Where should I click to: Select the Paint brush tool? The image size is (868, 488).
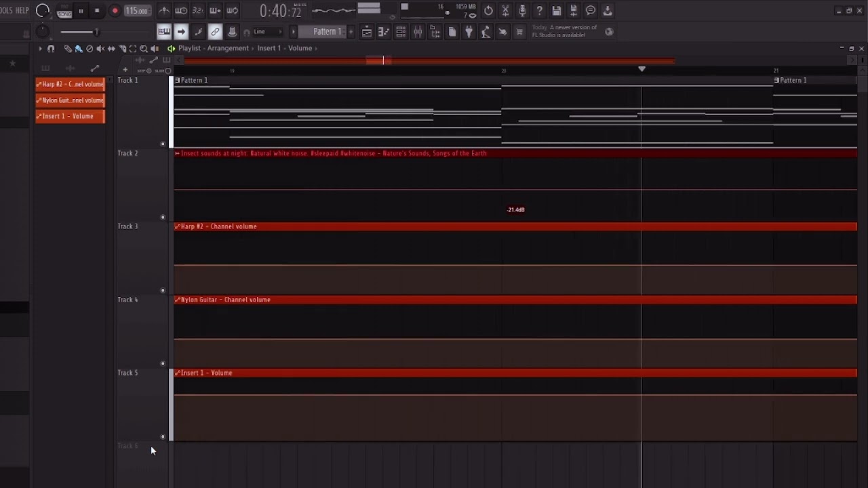pyautogui.click(x=79, y=48)
